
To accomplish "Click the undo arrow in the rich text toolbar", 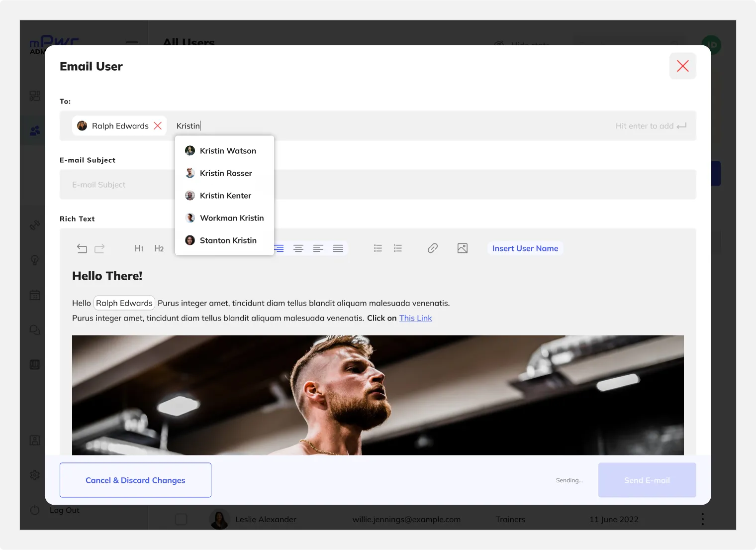I will [82, 248].
